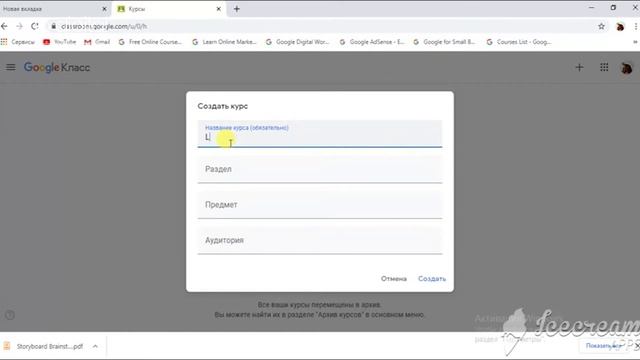Viewport: 640px width, 360px height.
Task: Open the Chrome three-dot menu
Action: coord(636,27)
